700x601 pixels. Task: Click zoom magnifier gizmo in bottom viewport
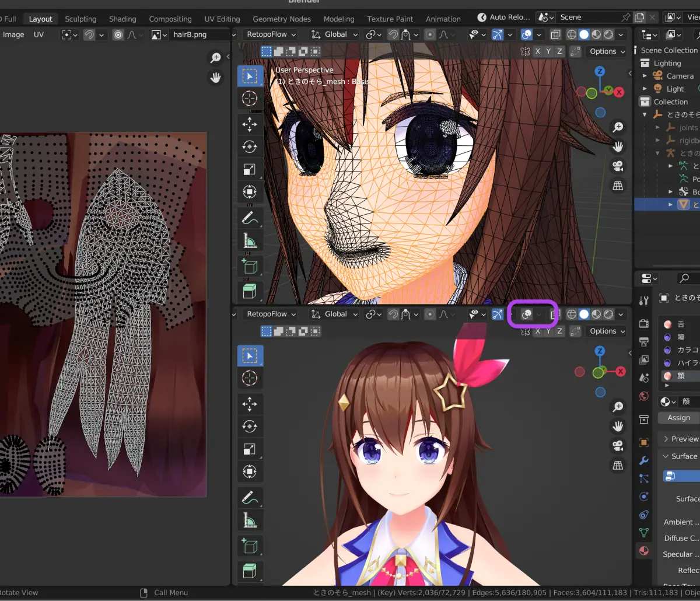click(x=618, y=407)
